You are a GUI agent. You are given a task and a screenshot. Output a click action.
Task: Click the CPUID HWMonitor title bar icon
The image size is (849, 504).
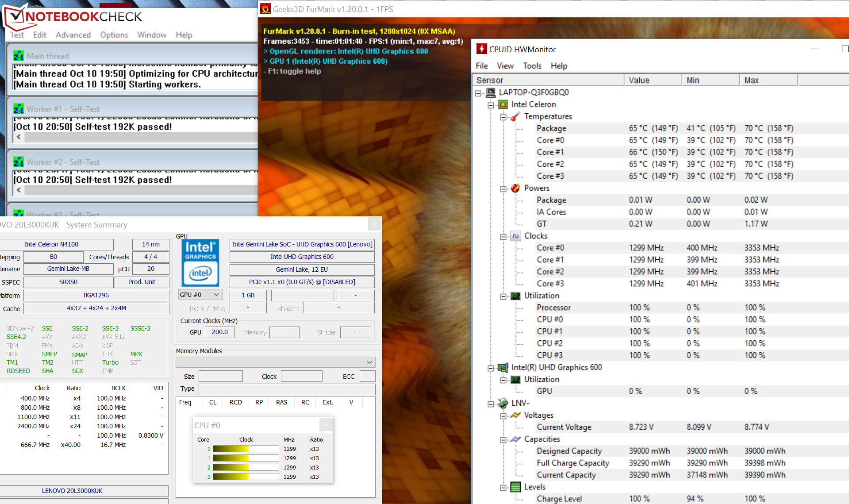481,49
